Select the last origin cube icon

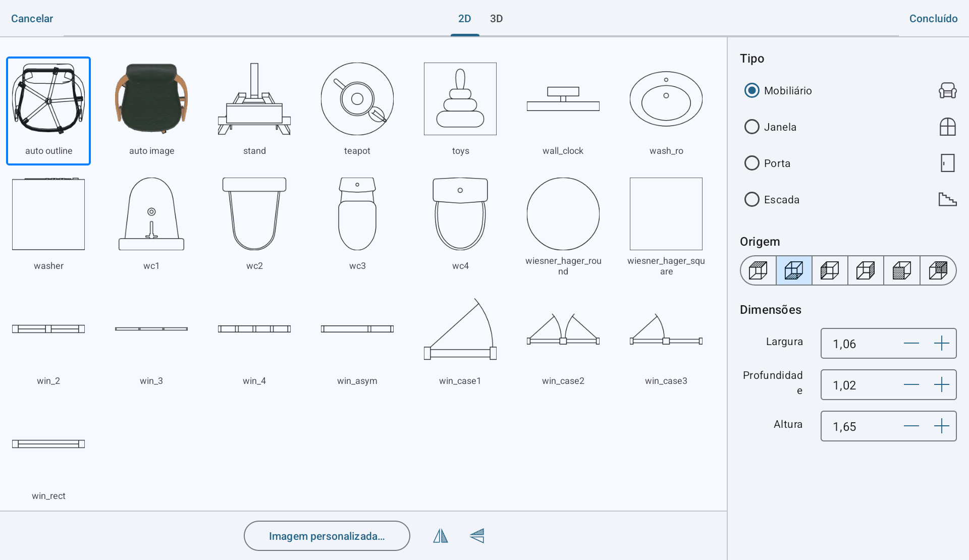click(x=938, y=270)
